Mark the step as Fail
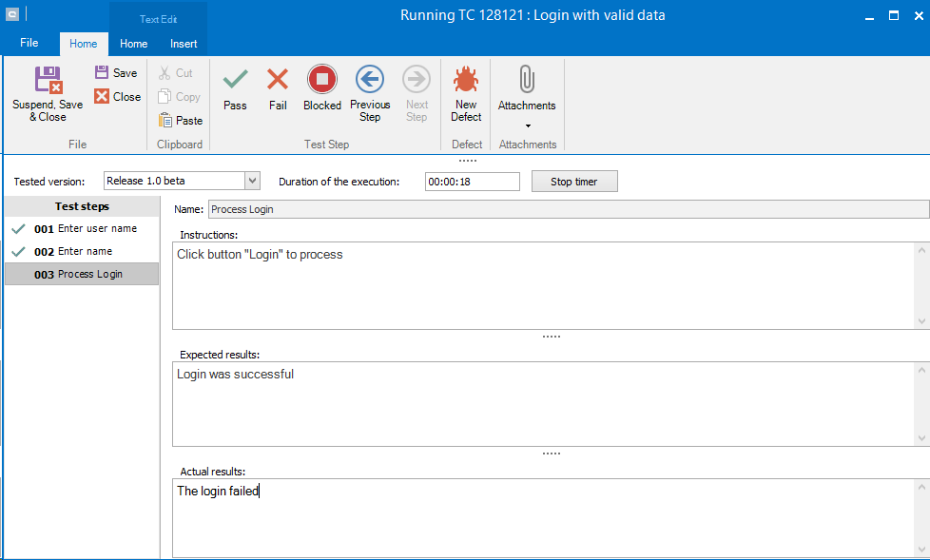 click(278, 80)
